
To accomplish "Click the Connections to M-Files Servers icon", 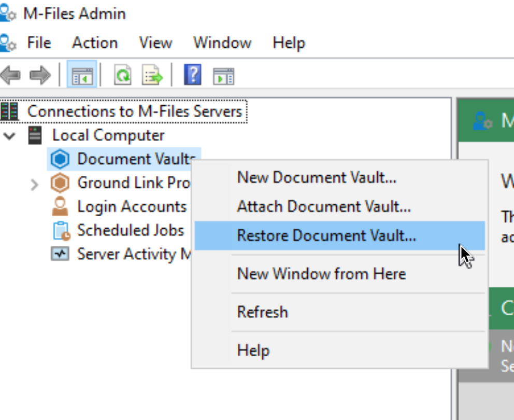I will 9,111.
